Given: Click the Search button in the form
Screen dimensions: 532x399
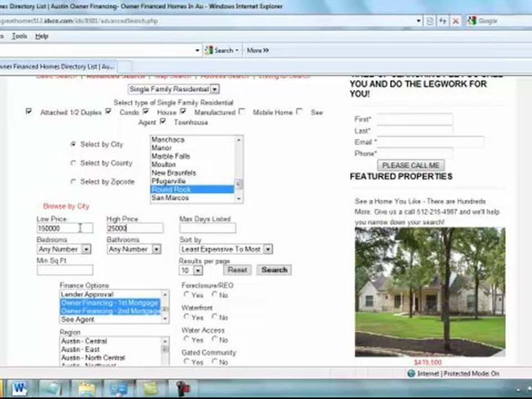Looking at the screenshot, I should 274,270.
